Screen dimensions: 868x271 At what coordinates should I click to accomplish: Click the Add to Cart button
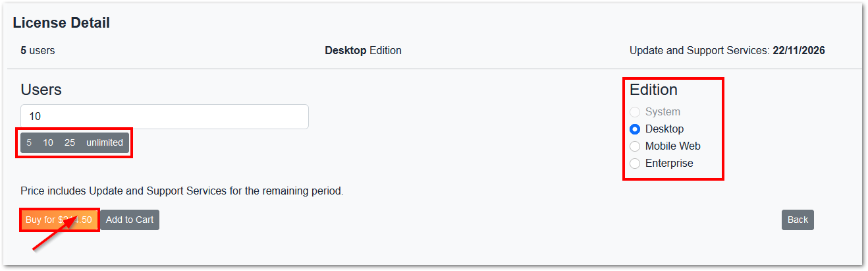(130, 220)
